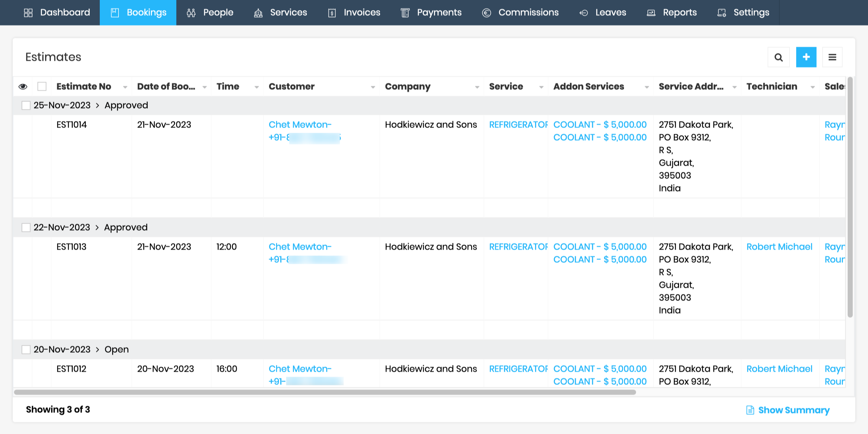Viewport: 868px width, 434px height.
Task: Click the horizontal table scrollbar
Action: 325,392
